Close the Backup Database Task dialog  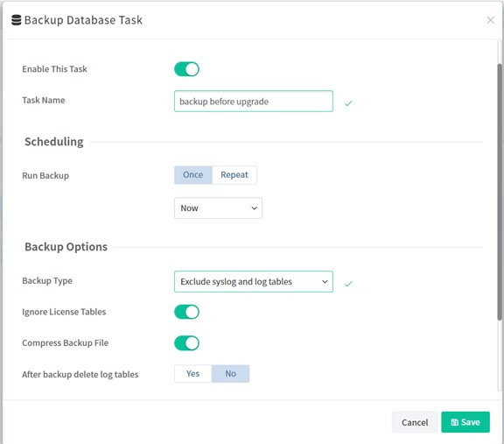coord(490,20)
